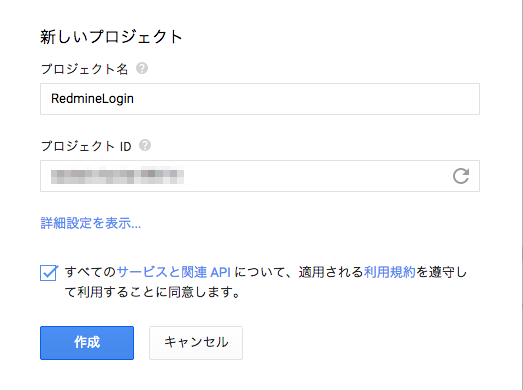Click the を遵守し text after 利用規約
Image resolution: width=523 pixels, height=390 pixels.
pos(441,272)
